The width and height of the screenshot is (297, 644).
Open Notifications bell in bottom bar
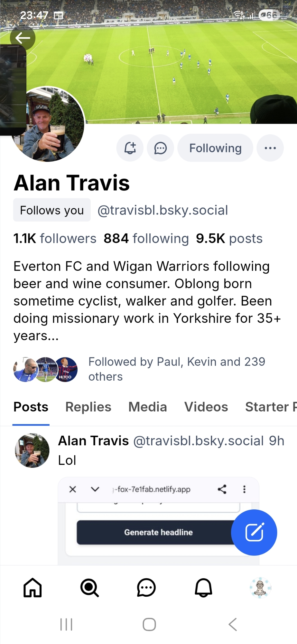click(203, 588)
